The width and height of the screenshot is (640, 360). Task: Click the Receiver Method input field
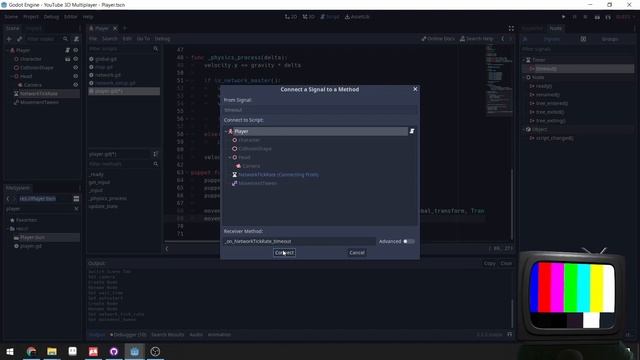(x=300, y=241)
